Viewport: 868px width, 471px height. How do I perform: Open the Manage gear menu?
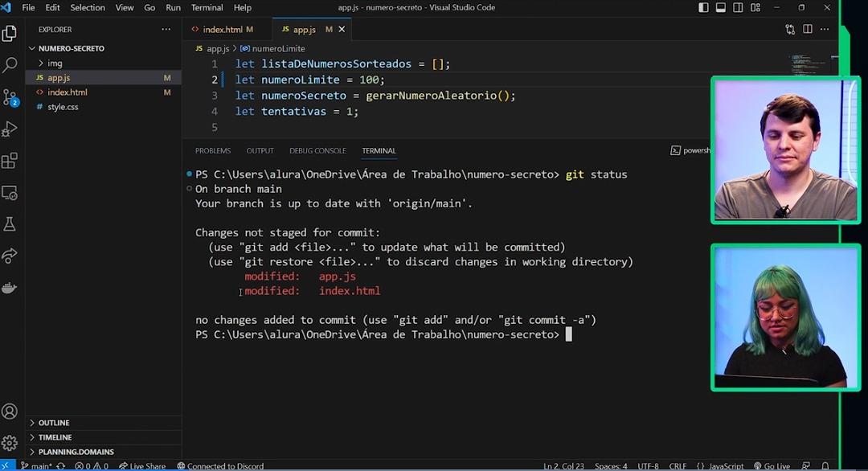tap(10, 443)
